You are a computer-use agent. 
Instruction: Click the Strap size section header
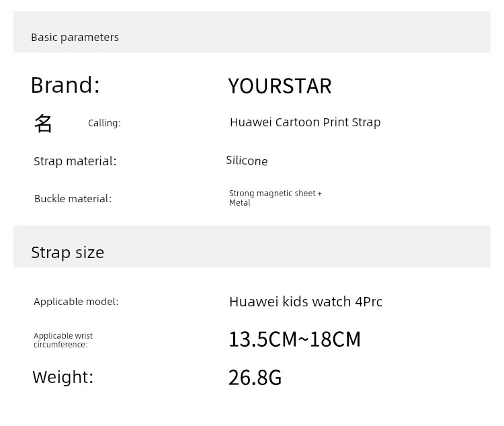[67, 253]
